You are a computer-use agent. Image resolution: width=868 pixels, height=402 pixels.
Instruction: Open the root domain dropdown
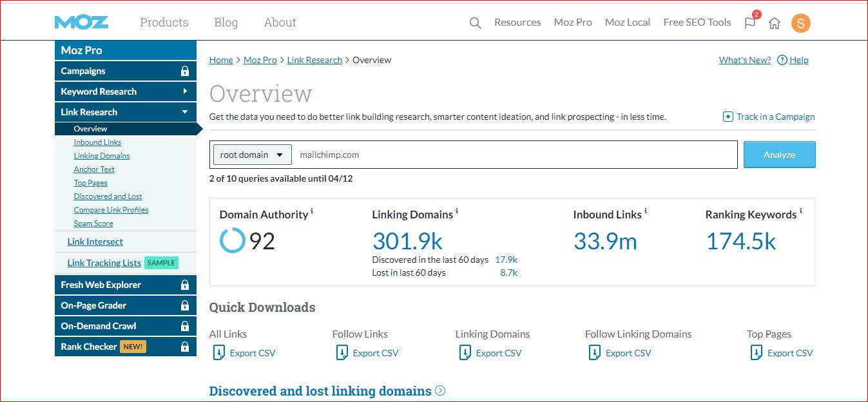(x=252, y=155)
